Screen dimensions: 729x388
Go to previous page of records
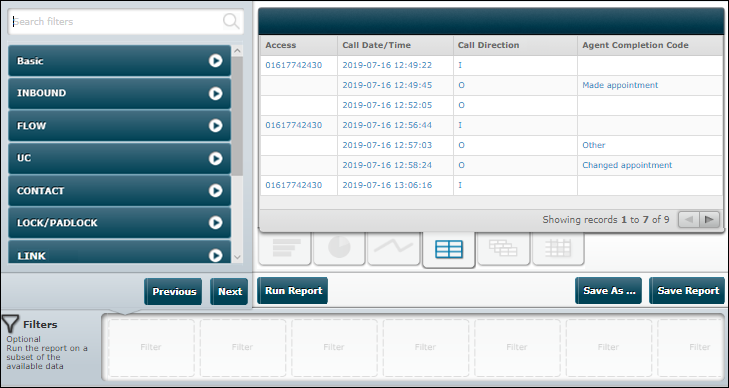point(689,220)
